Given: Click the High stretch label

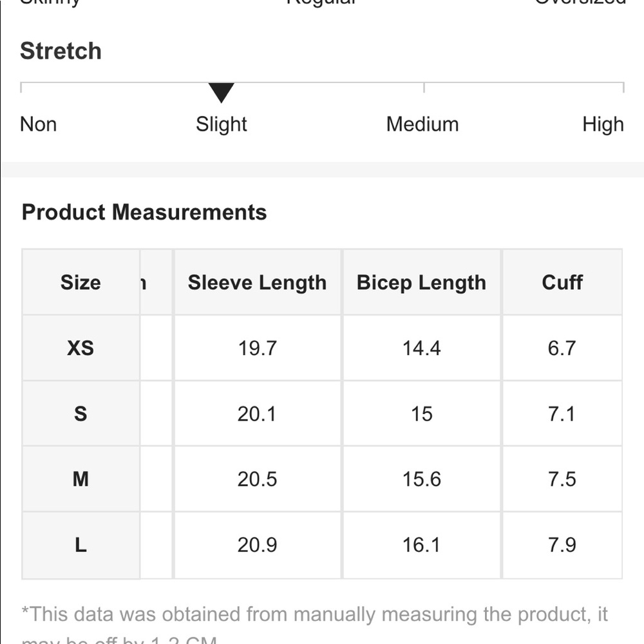Looking at the screenshot, I should pyautogui.click(x=603, y=124).
